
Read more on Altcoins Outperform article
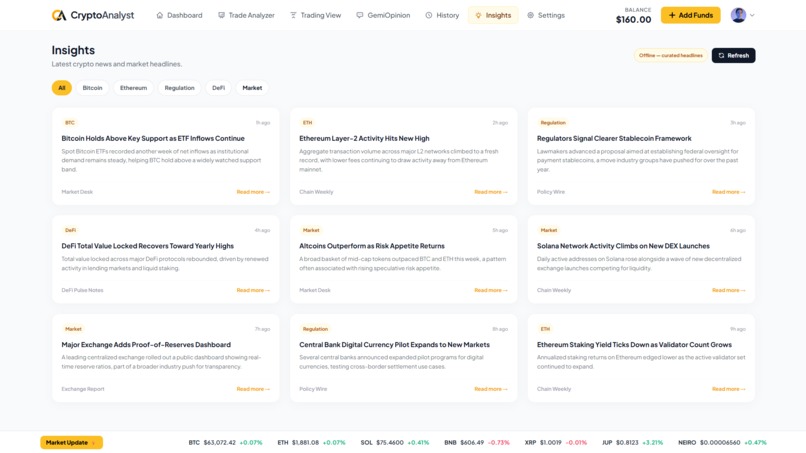click(491, 291)
